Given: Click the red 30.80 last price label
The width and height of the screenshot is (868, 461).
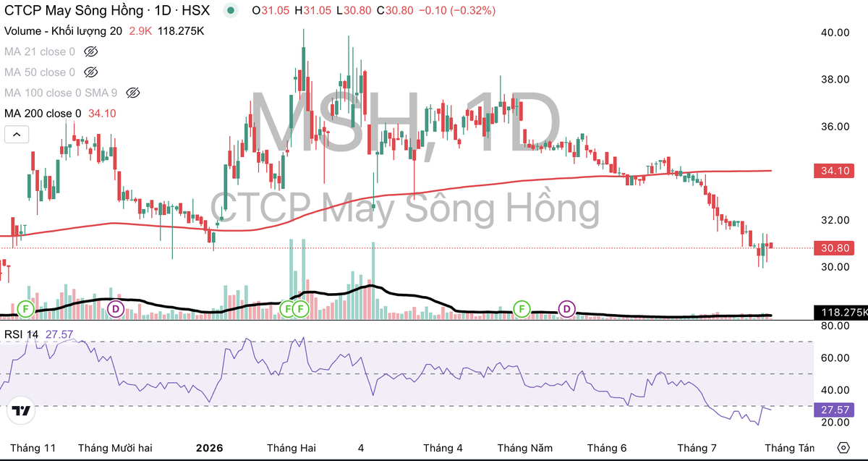Looking at the screenshot, I should click(x=834, y=248).
